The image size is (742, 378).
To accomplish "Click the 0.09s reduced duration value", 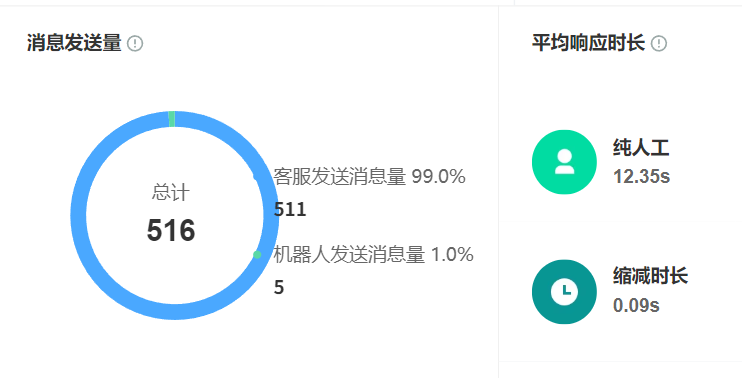I will [636, 305].
